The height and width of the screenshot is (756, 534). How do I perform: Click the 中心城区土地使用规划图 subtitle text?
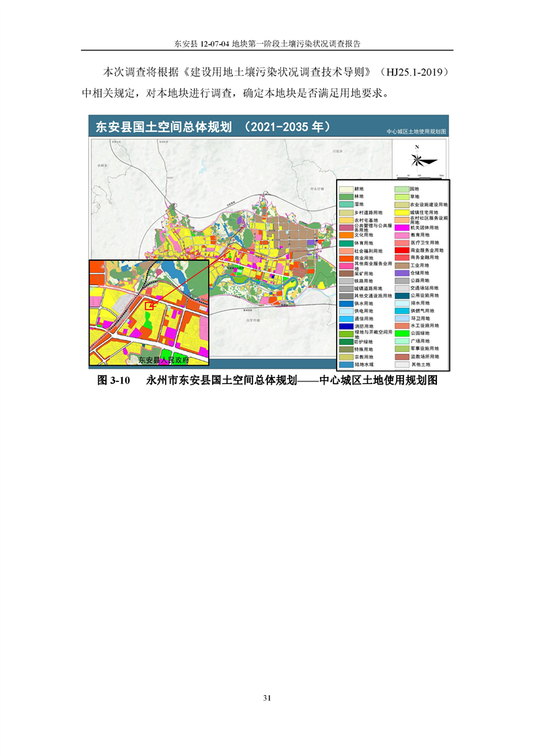[x=417, y=133]
